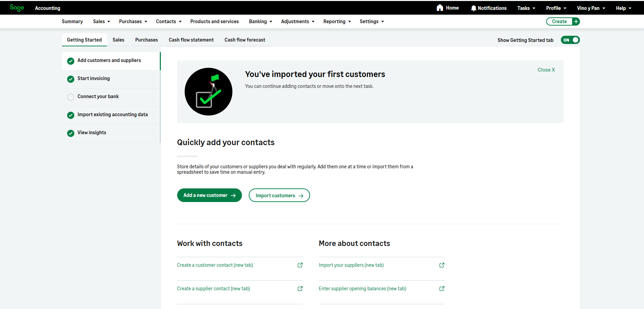Expand the Sales dropdown menu

tap(101, 21)
